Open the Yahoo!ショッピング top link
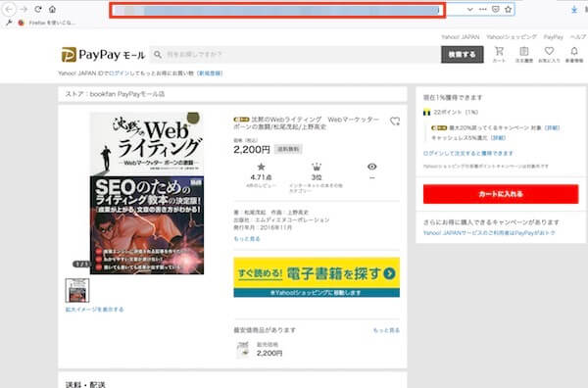The width and height of the screenshot is (588, 388). tap(512, 36)
